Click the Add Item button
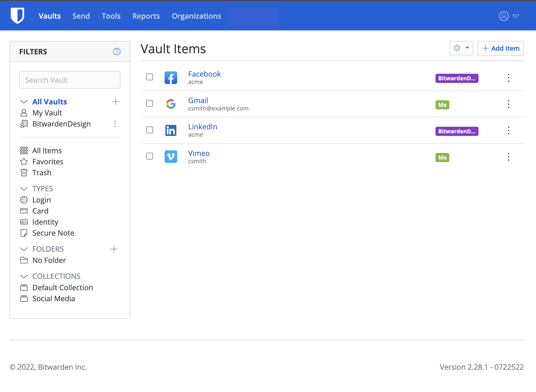 (500, 48)
